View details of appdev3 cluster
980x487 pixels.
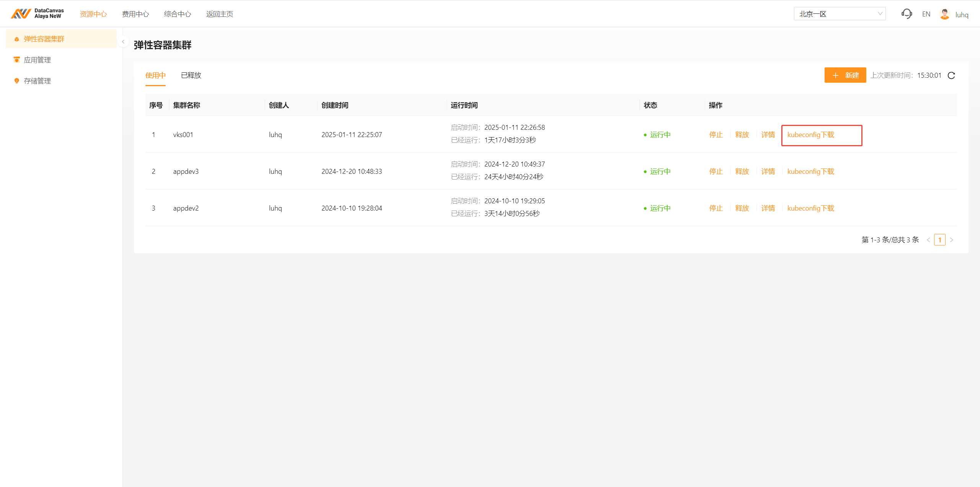tap(768, 172)
